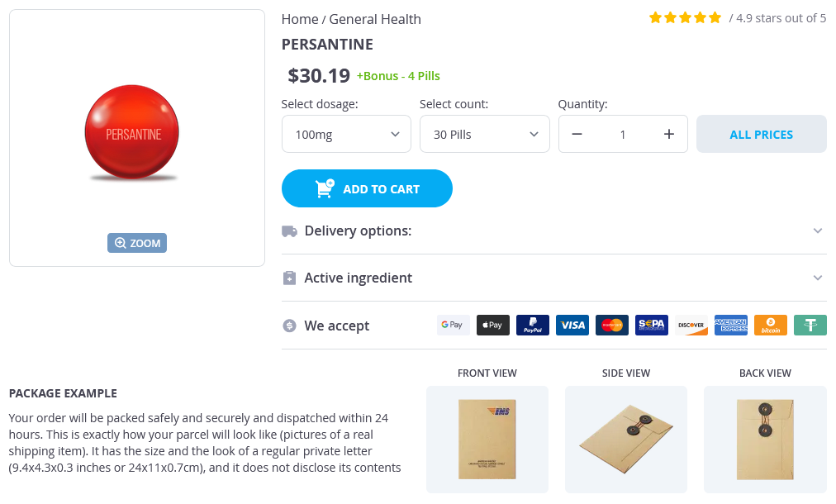
Task: Click the Apple Pay payment icon
Action: pos(493,325)
